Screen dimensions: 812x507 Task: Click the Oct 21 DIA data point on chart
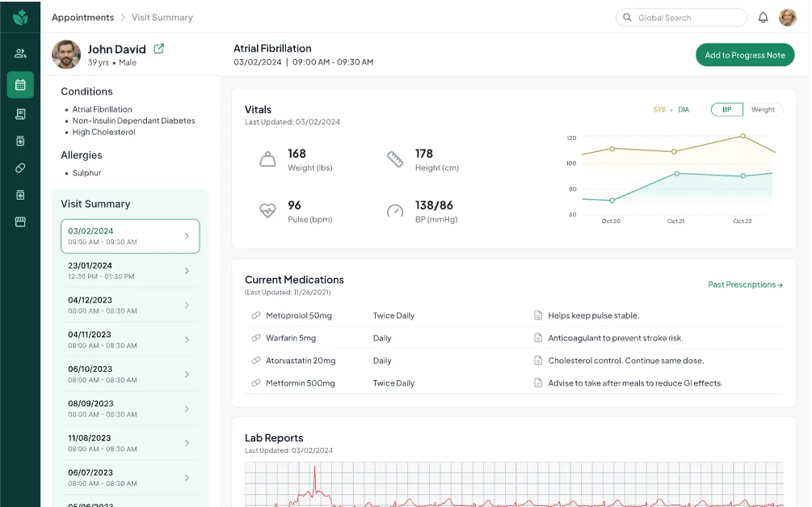tap(676, 174)
